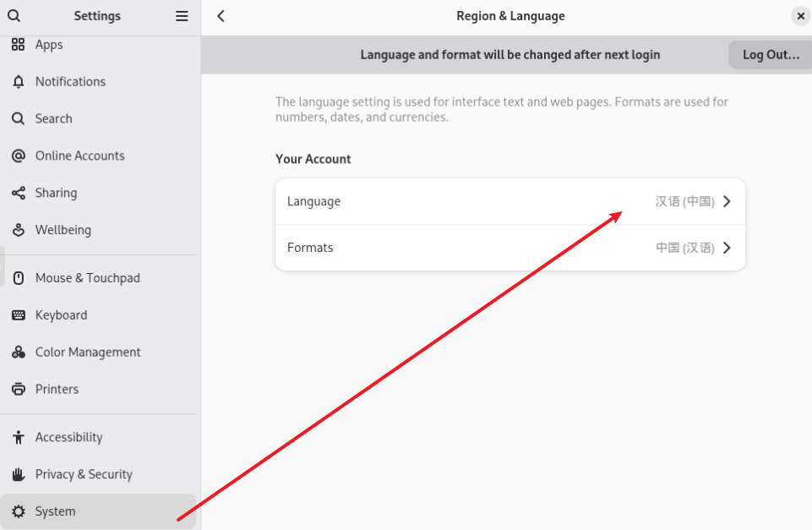Image resolution: width=812 pixels, height=530 pixels.
Task: Open Accessibility settings panel
Action: point(68,437)
